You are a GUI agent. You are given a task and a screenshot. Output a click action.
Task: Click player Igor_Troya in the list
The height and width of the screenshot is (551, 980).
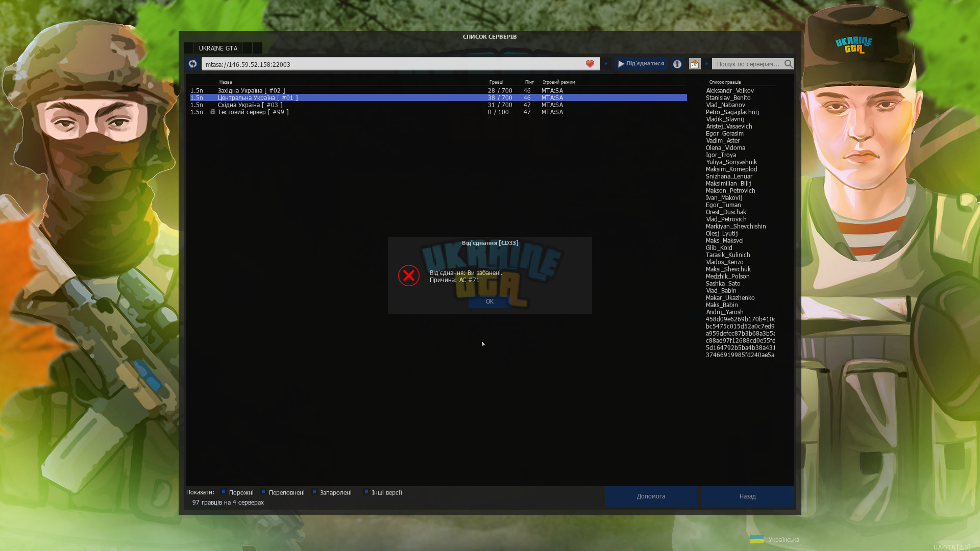[x=721, y=155]
